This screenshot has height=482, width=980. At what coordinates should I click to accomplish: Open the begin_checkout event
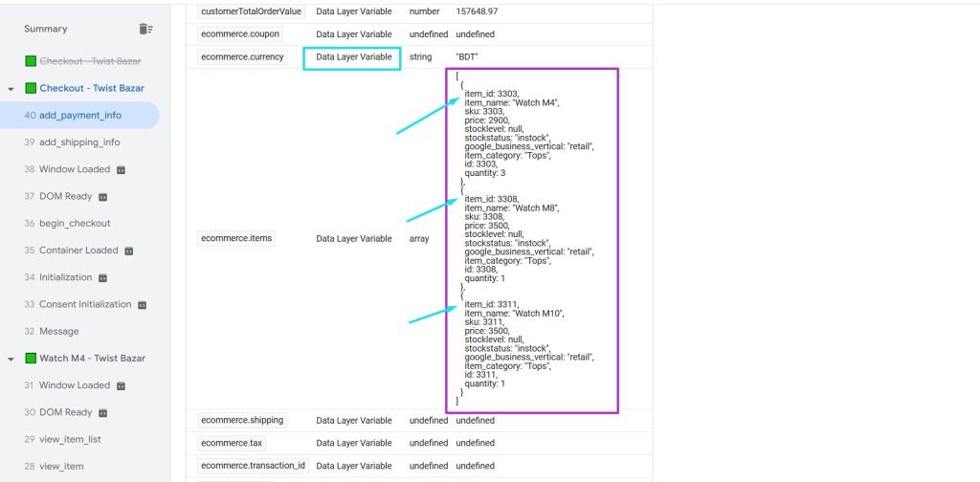tap(75, 223)
